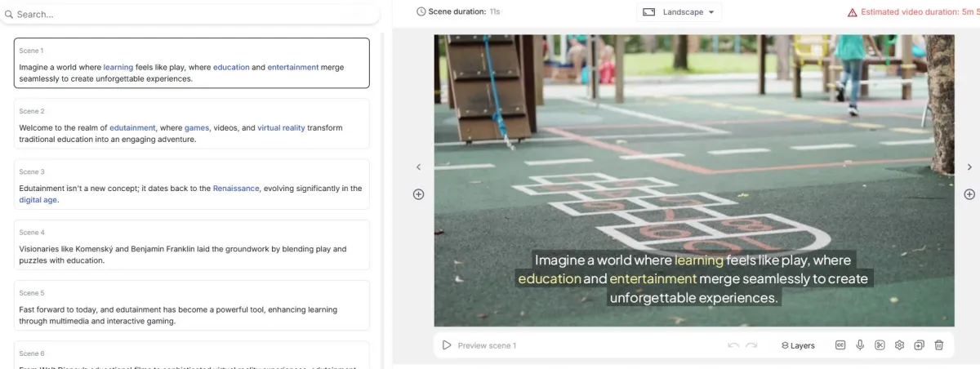980x369 pixels.
Task: Click the keyword 'digital age' in Scene 3
Action: coord(38,199)
